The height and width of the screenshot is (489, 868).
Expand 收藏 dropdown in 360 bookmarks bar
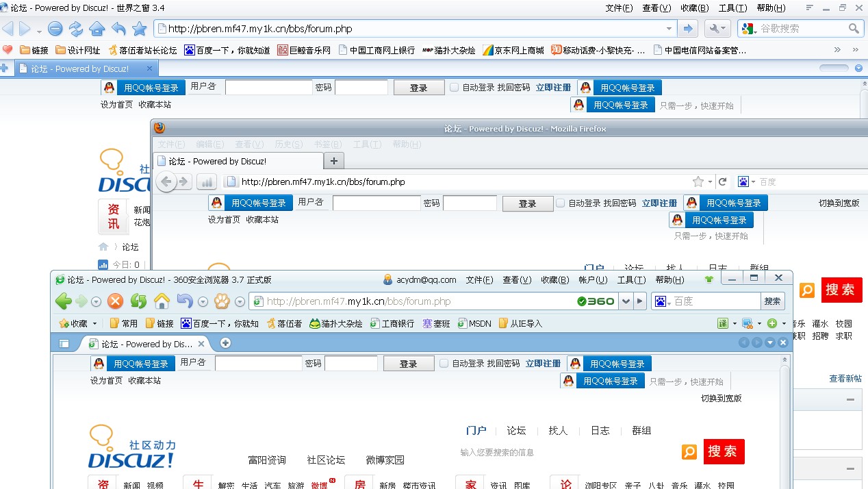(x=95, y=324)
